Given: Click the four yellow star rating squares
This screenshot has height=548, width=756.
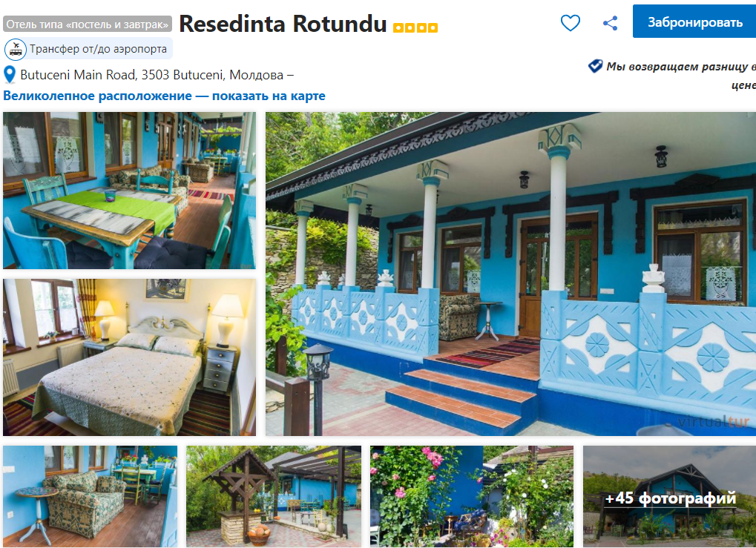Looking at the screenshot, I should [x=415, y=27].
